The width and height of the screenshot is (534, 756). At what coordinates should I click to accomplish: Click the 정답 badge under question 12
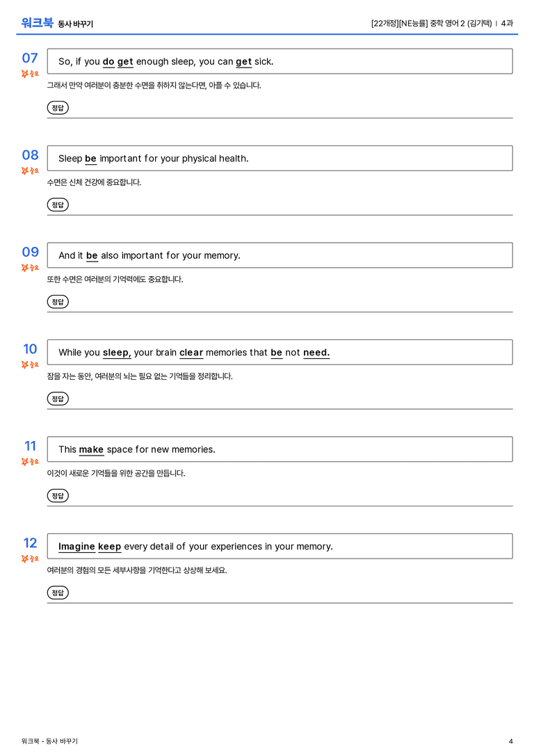pyautogui.click(x=58, y=593)
